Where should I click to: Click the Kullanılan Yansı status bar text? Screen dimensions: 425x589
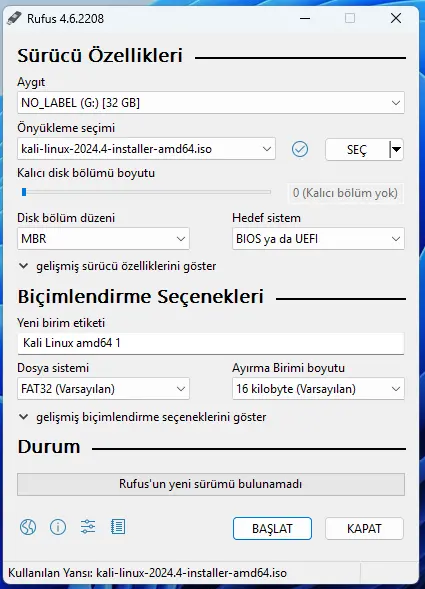pyautogui.click(x=147, y=573)
